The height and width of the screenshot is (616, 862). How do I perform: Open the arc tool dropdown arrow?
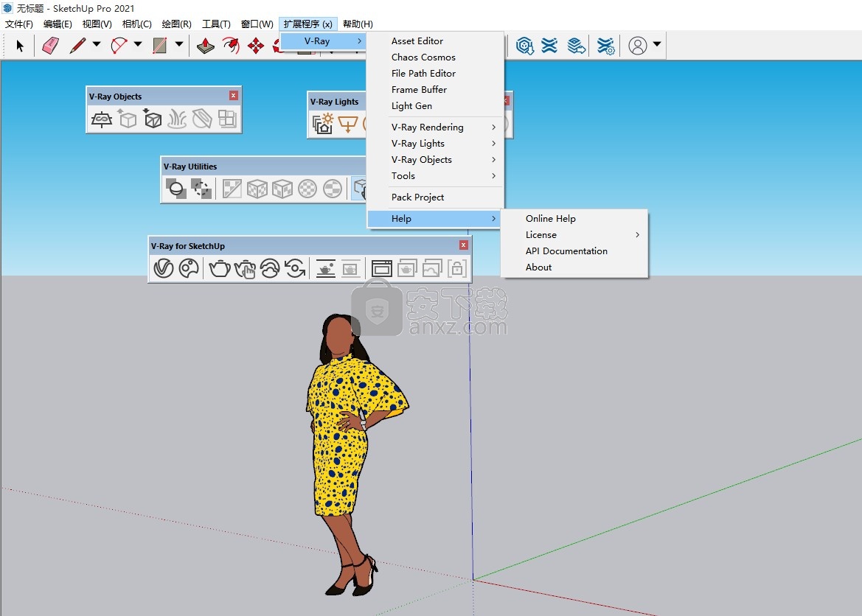pyautogui.click(x=137, y=44)
